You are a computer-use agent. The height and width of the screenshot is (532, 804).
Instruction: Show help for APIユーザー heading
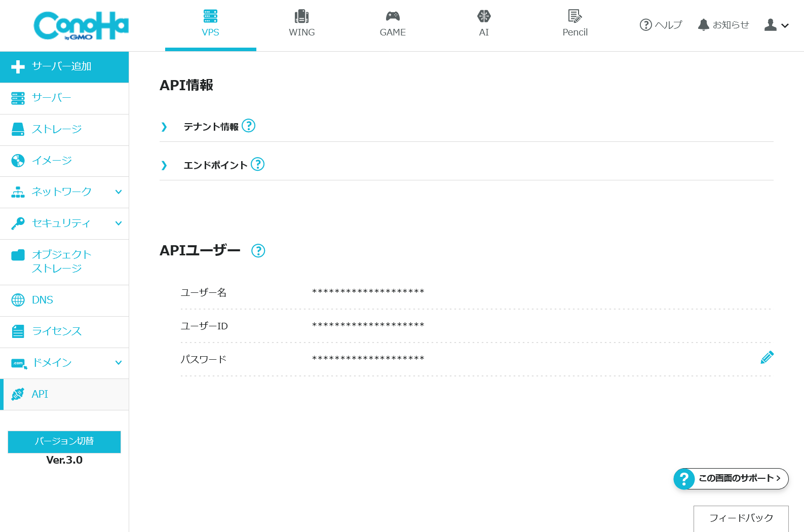click(x=258, y=250)
